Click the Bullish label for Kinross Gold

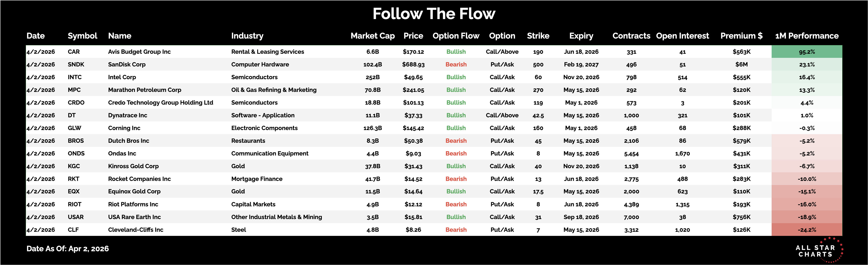coord(456,166)
